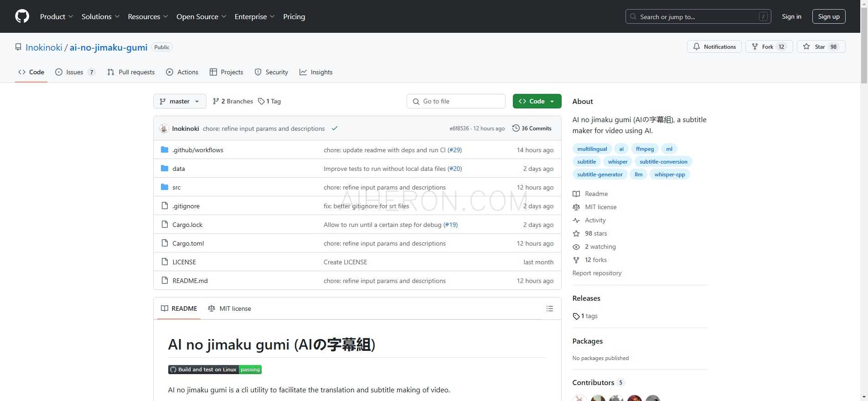Screen dimensions: 868x401
Task: Click Inokinoki's avatar in commit row
Action: click(x=164, y=129)
